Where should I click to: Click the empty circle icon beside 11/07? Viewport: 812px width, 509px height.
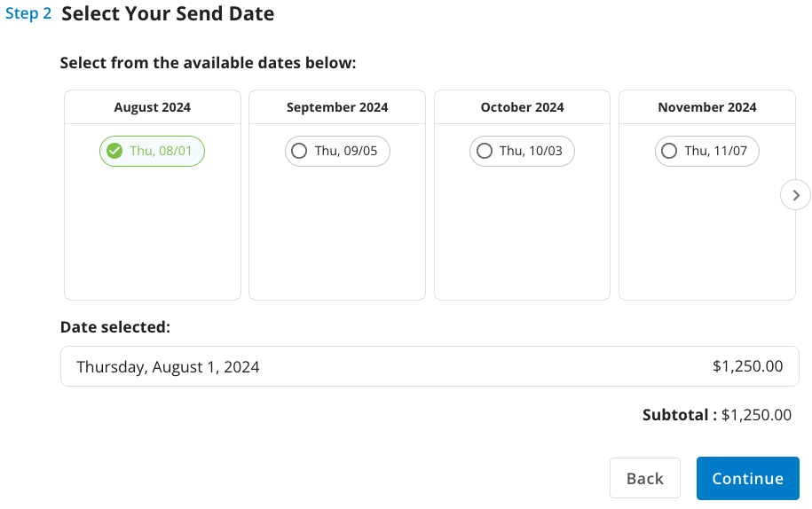click(x=669, y=151)
